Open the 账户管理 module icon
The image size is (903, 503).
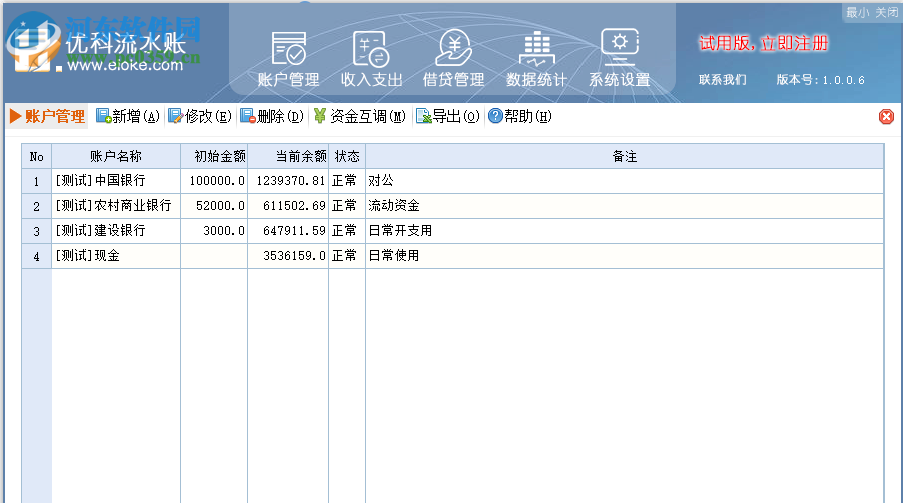(289, 58)
